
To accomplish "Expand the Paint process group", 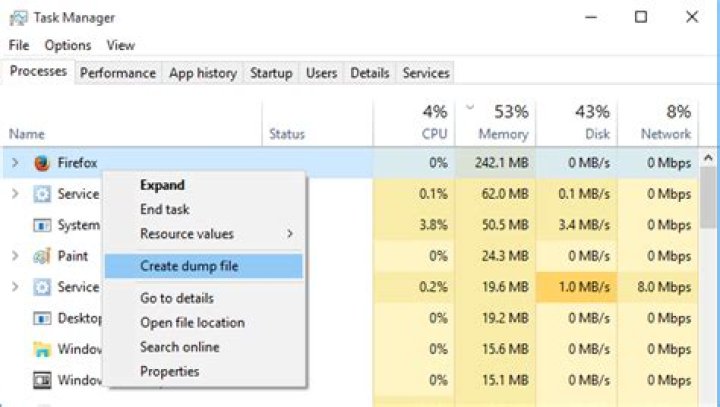I will [x=15, y=256].
